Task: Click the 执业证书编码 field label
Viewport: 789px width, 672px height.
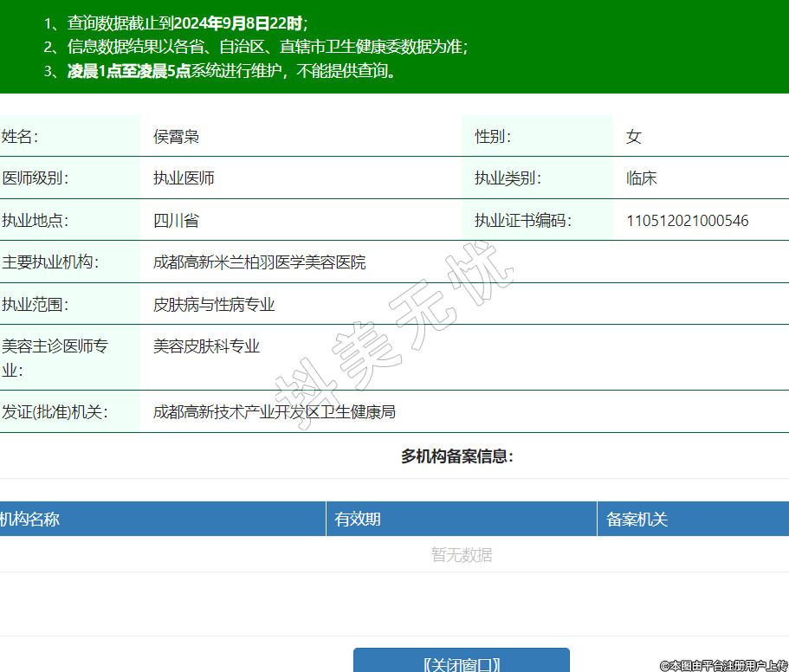Action: tap(522, 221)
